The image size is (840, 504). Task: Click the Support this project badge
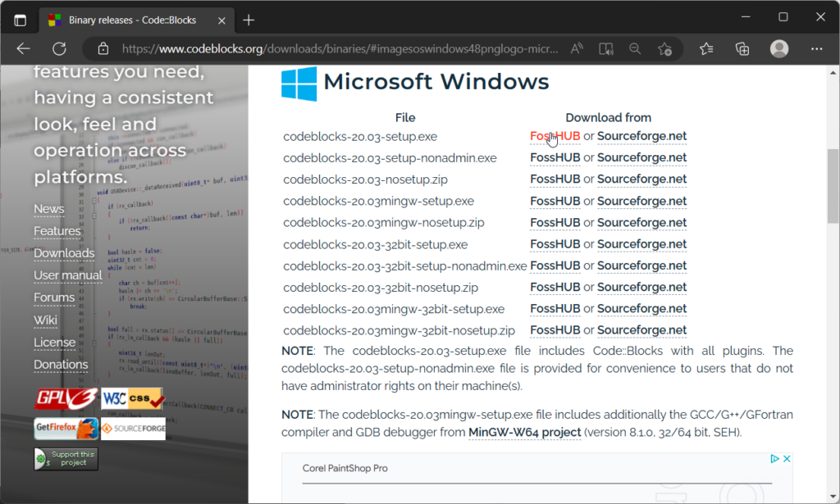66,459
